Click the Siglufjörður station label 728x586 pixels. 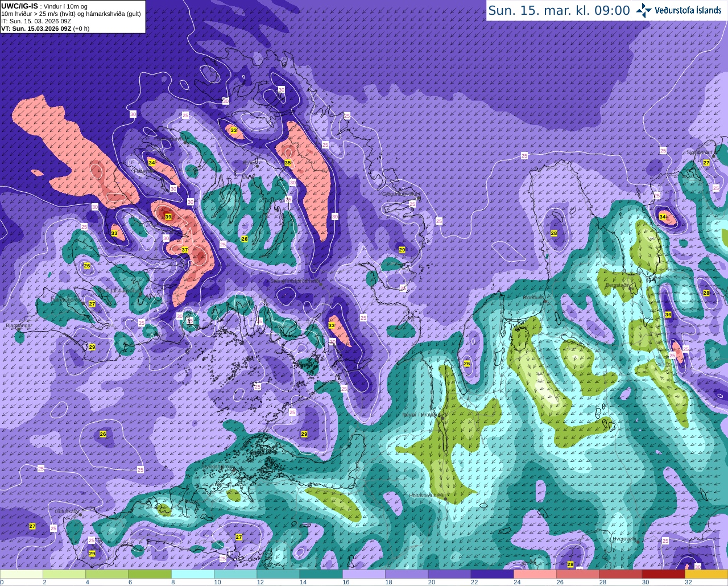tap(700, 152)
